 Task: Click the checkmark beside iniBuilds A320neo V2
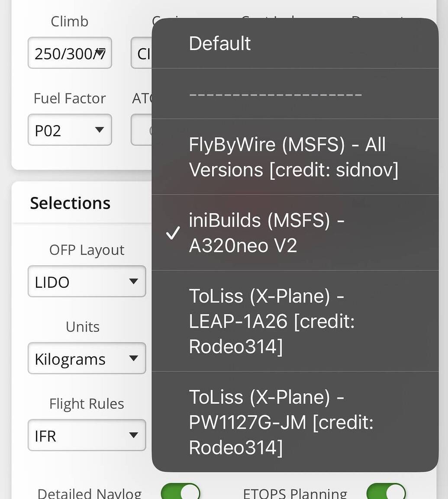pos(173,234)
